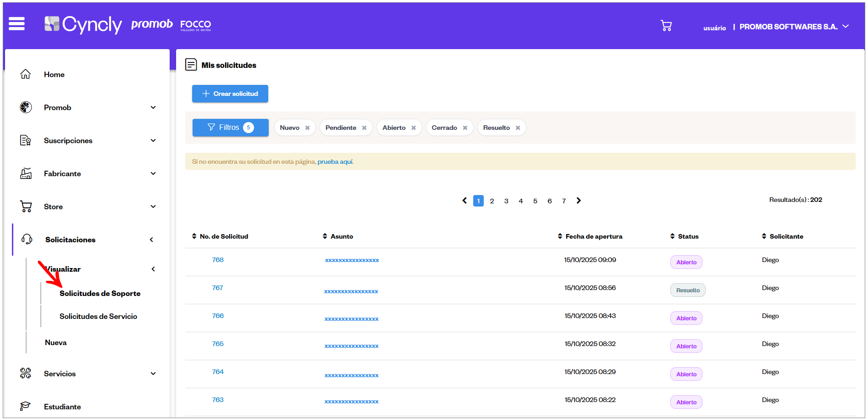Screen dimensions: 868x419
Task: Open the hamburger menu icon
Action: click(x=17, y=23)
